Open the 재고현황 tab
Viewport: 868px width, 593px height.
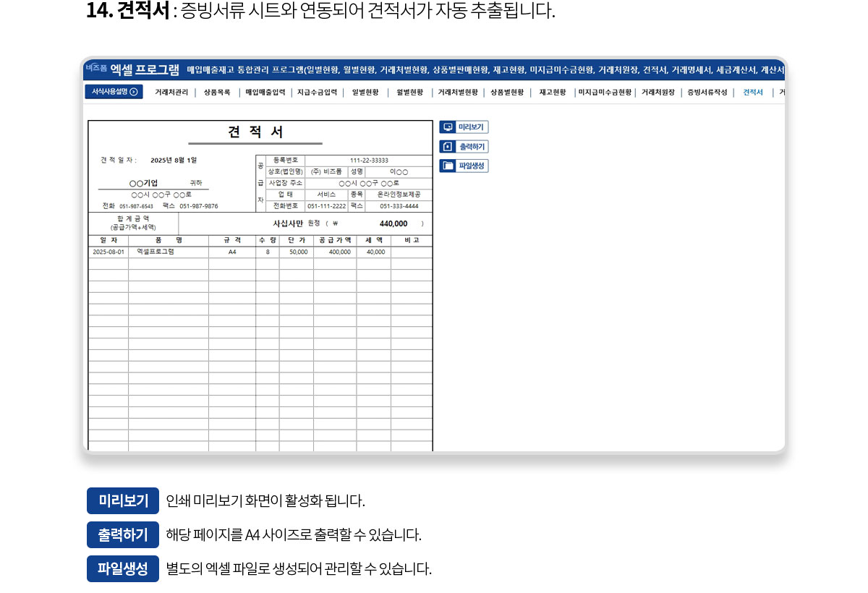pos(553,93)
